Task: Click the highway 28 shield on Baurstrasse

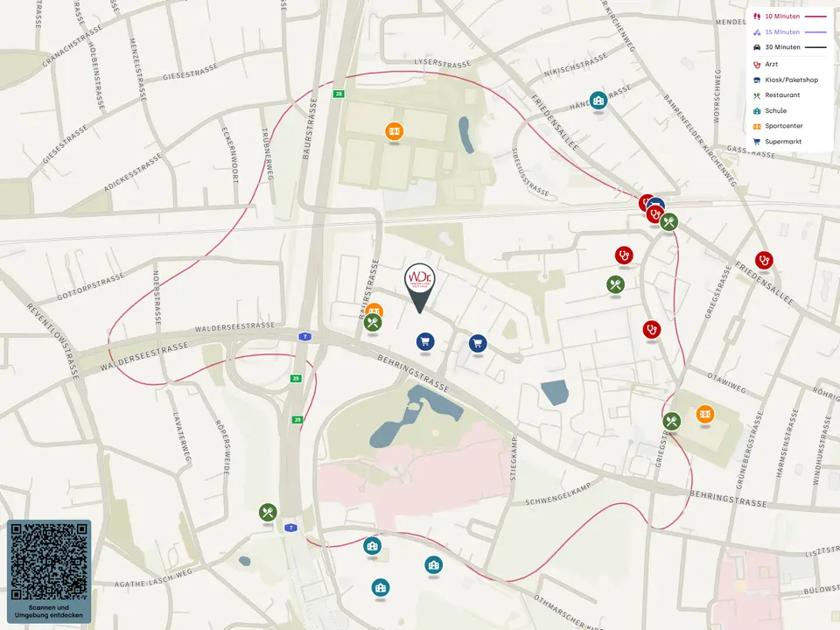Action: [339, 94]
